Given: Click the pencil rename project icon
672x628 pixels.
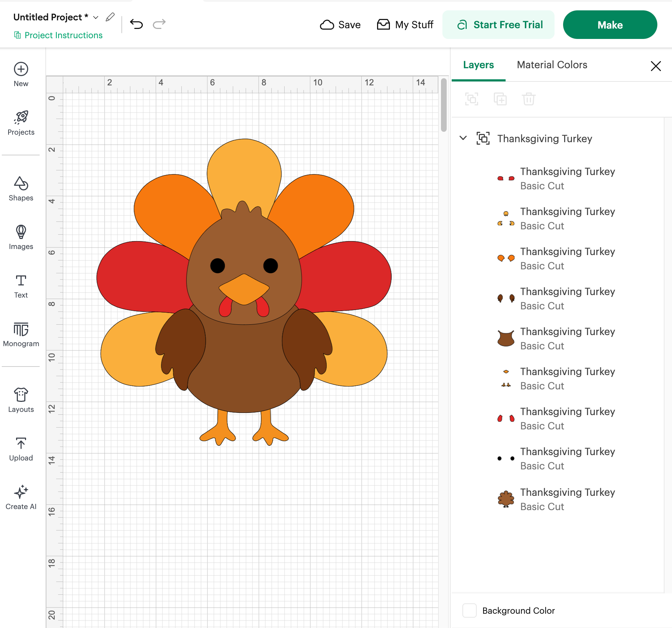Looking at the screenshot, I should (110, 17).
